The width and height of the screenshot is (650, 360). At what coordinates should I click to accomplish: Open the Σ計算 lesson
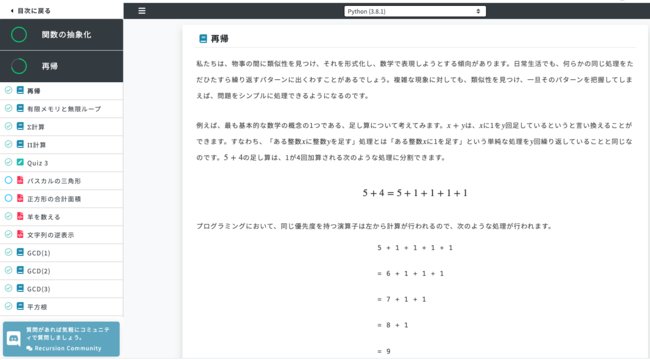(61, 126)
